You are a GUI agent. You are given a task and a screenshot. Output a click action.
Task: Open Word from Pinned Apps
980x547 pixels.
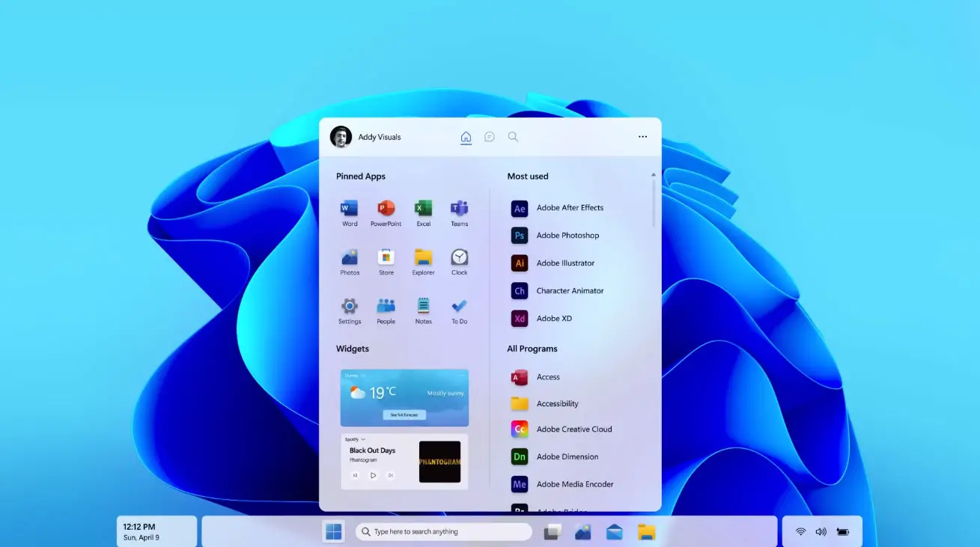[350, 213]
